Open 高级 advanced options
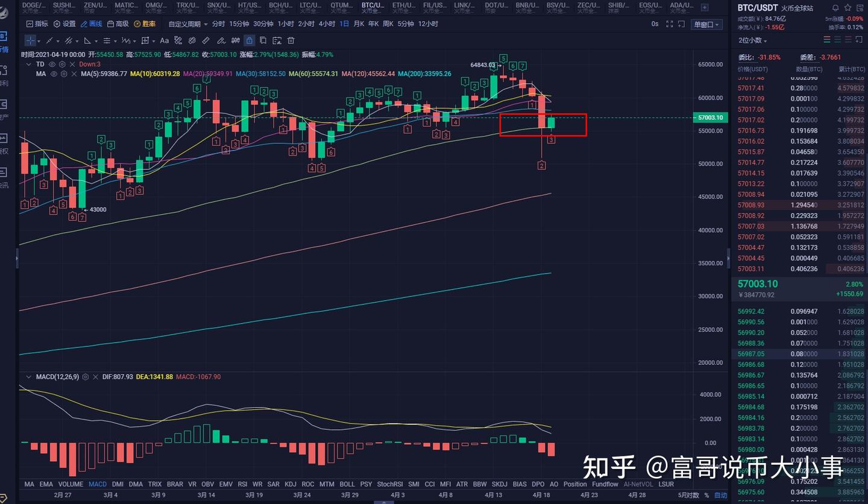Screen dimensions: 868x504 point(118,24)
